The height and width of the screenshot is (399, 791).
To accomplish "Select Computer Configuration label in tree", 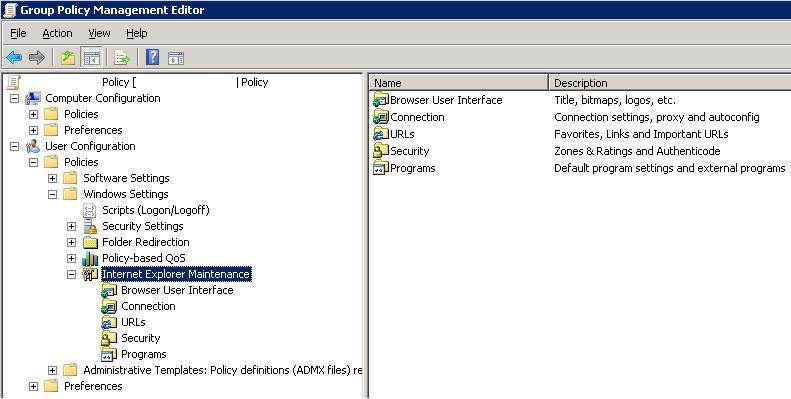I will pos(103,98).
